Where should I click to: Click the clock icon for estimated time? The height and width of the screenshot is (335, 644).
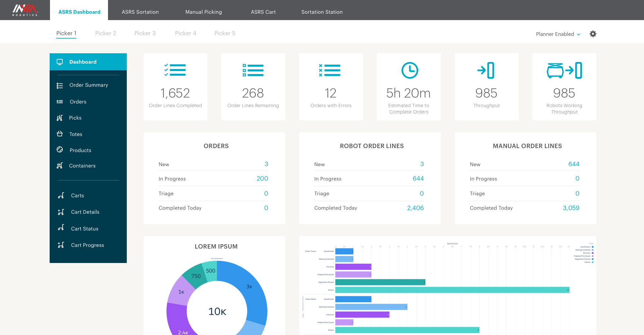point(410,70)
